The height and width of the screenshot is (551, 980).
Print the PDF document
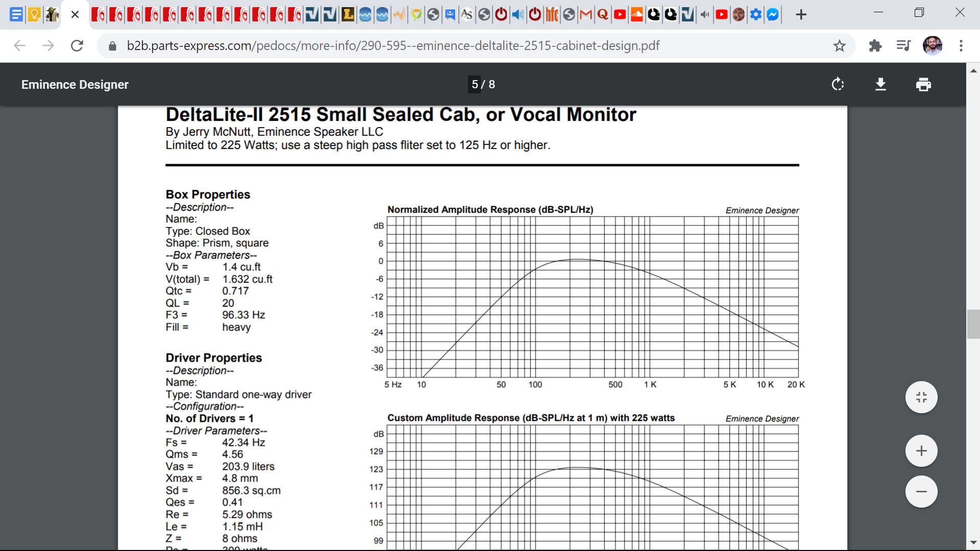coord(923,84)
